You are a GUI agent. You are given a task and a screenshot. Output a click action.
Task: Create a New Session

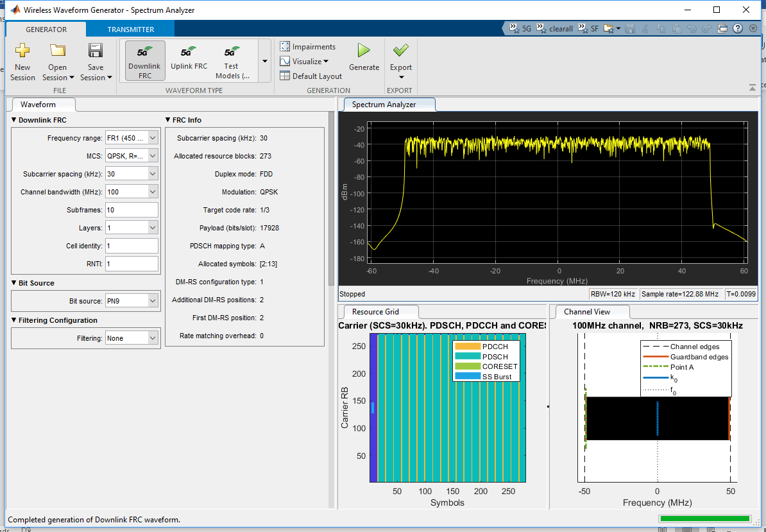pos(22,60)
